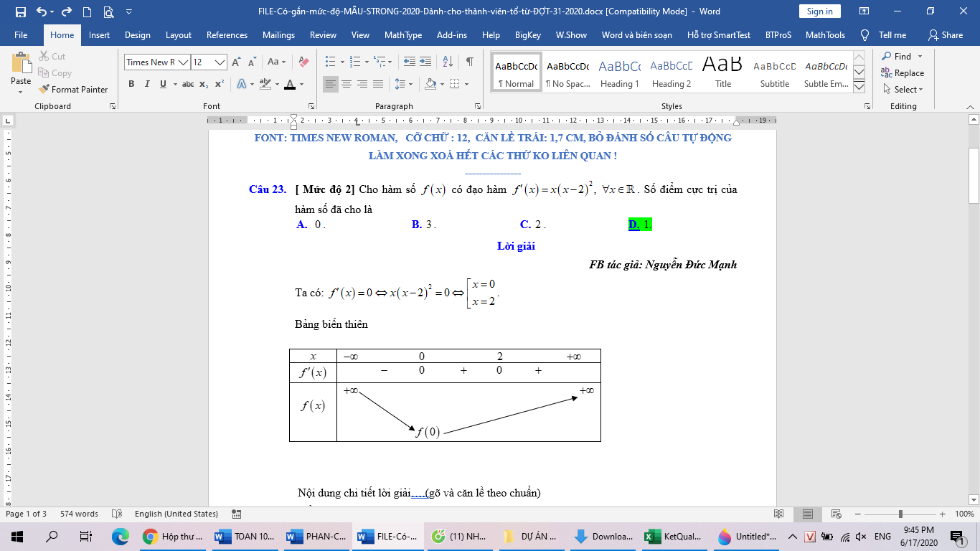The width and height of the screenshot is (980, 551).
Task: Open the font name dropdown
Action: (183, 62)
